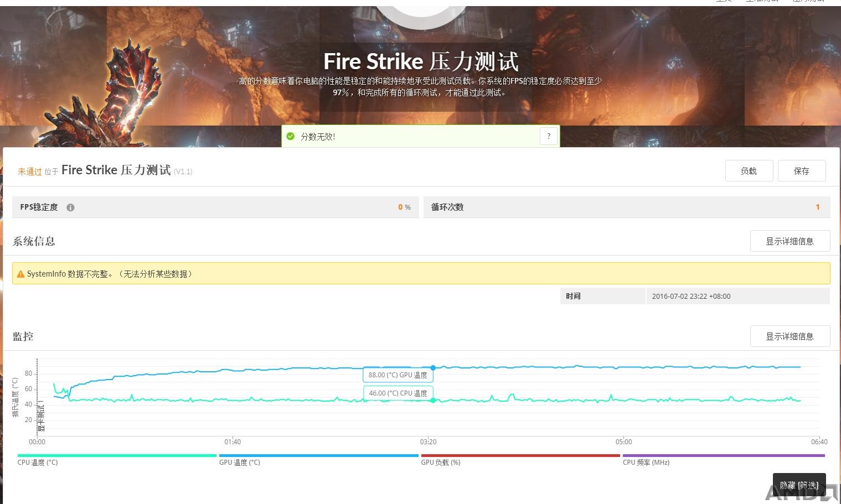841x504 pixels.
Task: Click the SystemInfo 数据不完整 warning text
Action: click(x=110, y=274)
